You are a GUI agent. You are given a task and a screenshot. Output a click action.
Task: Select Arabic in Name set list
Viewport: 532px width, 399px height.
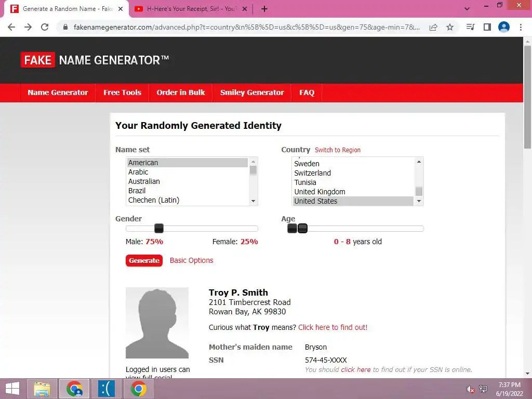pyautogui.click(x=187, y=172)
